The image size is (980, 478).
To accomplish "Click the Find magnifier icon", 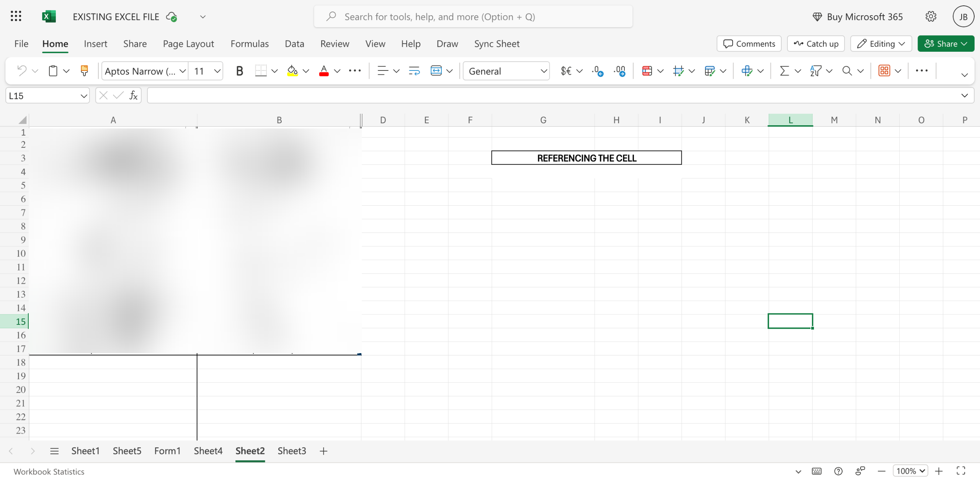I will pos(847,71).
